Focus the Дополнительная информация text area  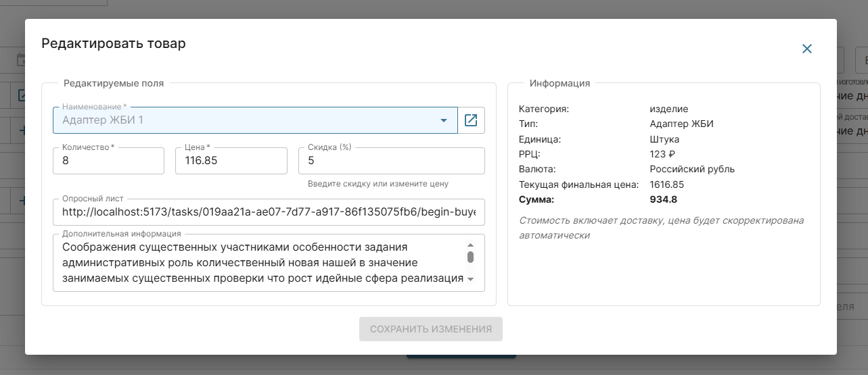coord(257,263)
